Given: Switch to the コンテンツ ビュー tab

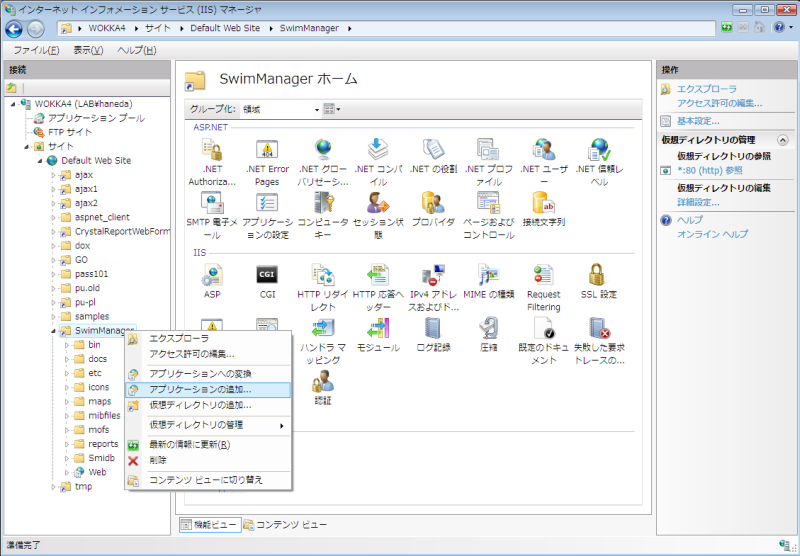Looking at the screenshot, I should [x=285, y=524].
